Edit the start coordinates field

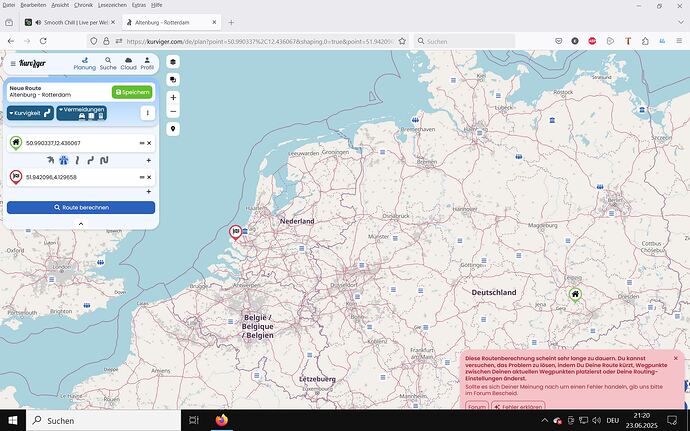(x=81, y=143)
